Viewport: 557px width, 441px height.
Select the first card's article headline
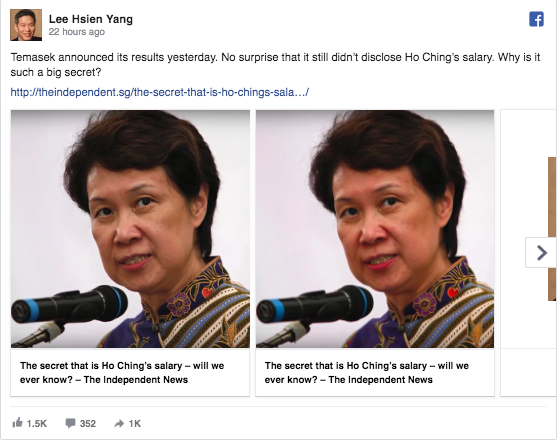tap(122, 372)
